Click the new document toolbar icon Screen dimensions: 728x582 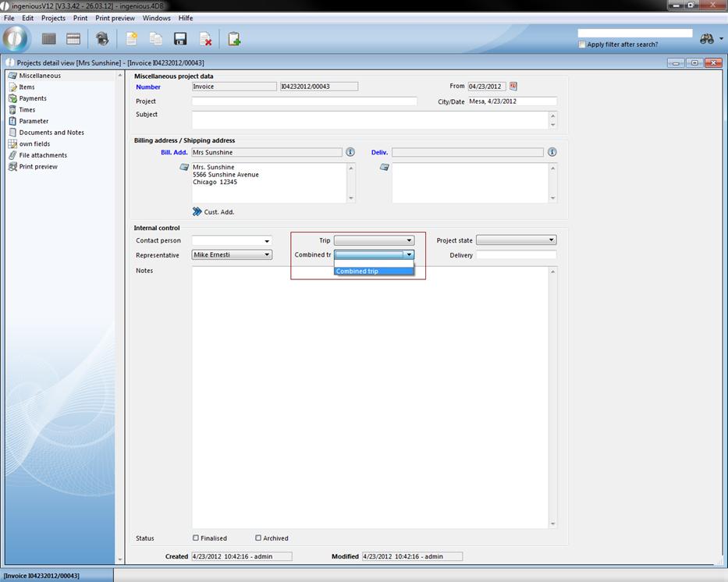(132, 39)
